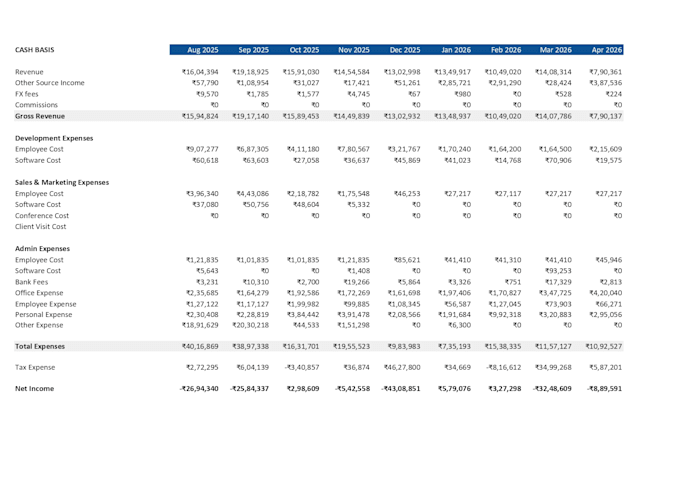Viewport: 680px width, 481px height.
Task: Select Sales Employee Cost ₹4,43,086
Action: click(x=252, y=194)
